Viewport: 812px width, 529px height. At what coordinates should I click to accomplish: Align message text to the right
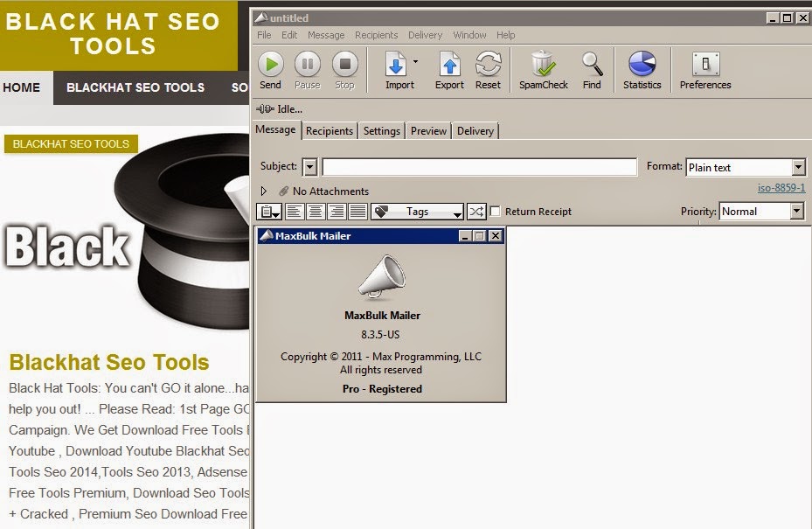pos(337,212)
